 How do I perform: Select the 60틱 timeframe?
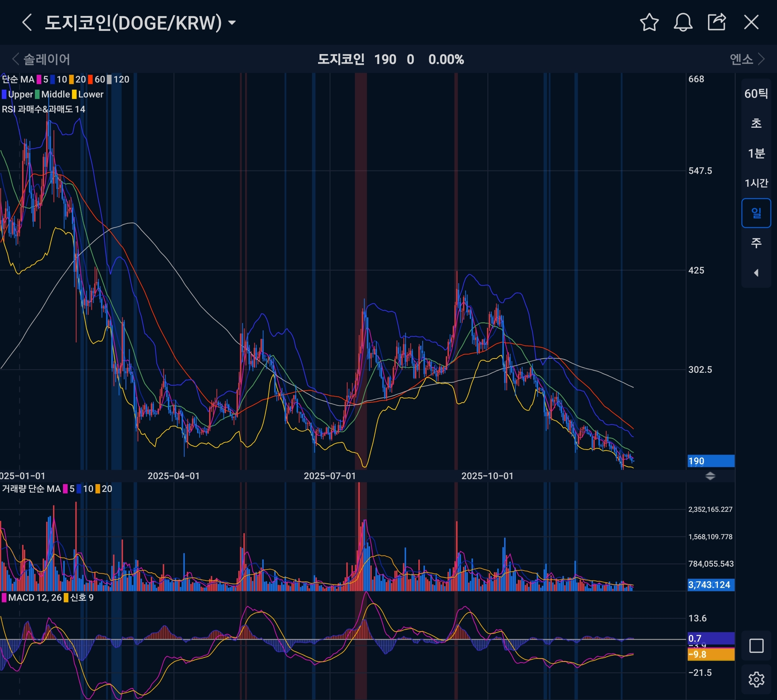[756, 94]
